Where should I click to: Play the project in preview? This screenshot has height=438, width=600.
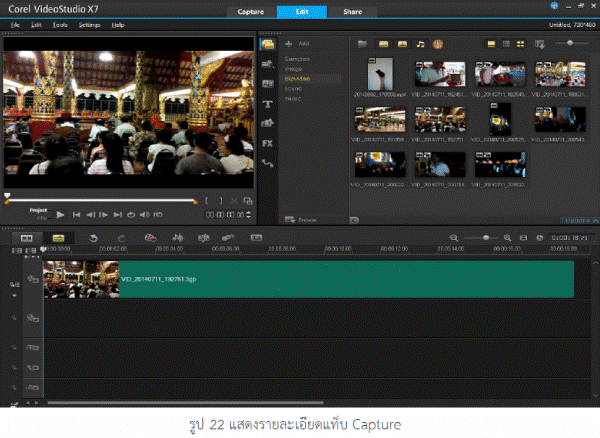[60, 215]
